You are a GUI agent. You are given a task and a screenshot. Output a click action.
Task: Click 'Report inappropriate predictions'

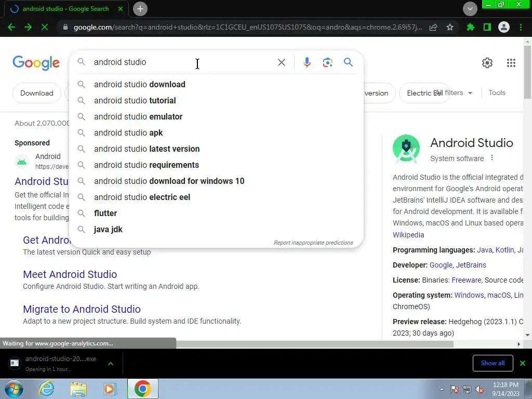coord(313,243)
